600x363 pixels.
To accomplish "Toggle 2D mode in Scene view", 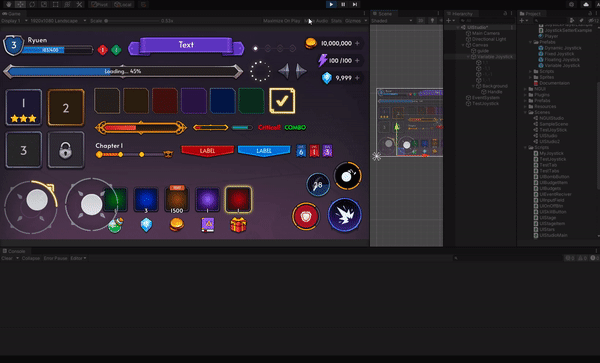I will pos(421,21).
